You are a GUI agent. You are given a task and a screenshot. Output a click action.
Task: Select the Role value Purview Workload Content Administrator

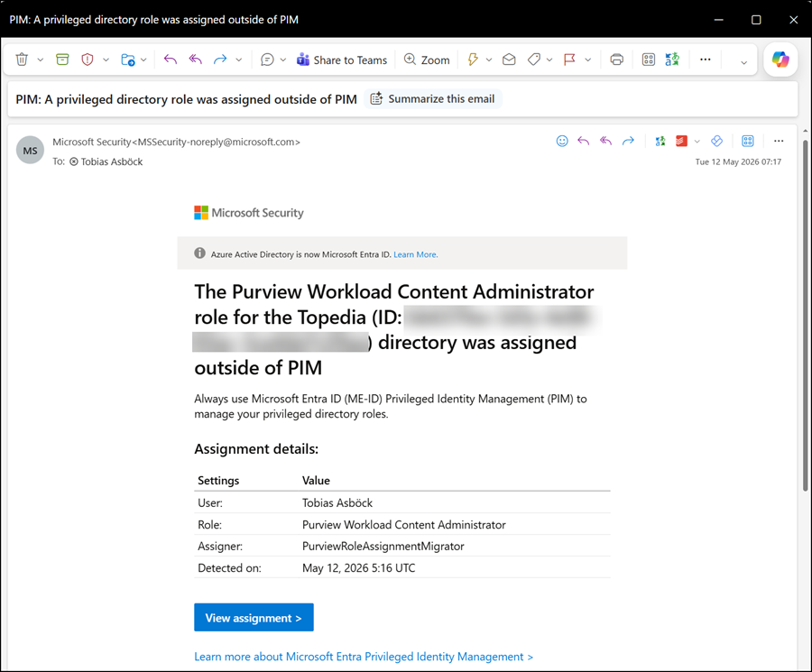(x=404, y=524)
